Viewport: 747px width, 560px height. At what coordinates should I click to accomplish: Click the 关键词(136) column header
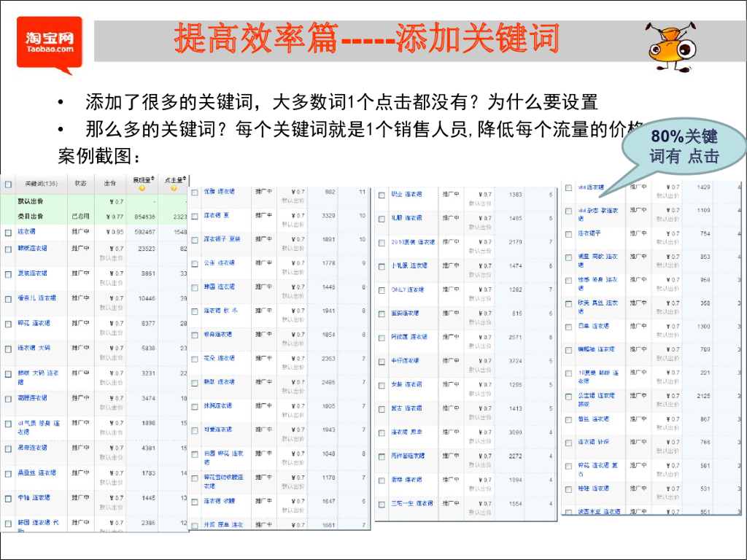tap(41, 184)
